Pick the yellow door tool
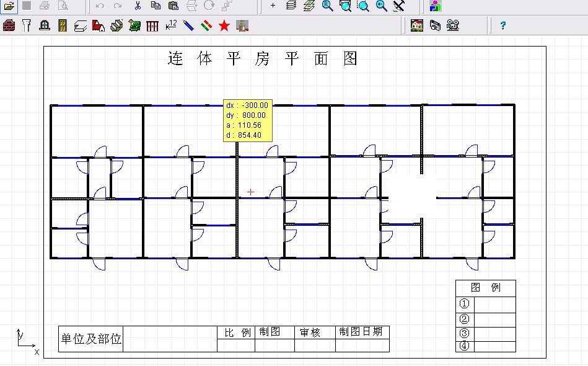 (63, 25)
